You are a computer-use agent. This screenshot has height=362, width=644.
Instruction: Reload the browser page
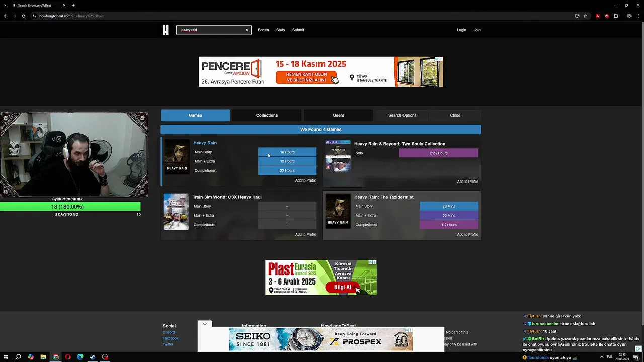point(24,16)
